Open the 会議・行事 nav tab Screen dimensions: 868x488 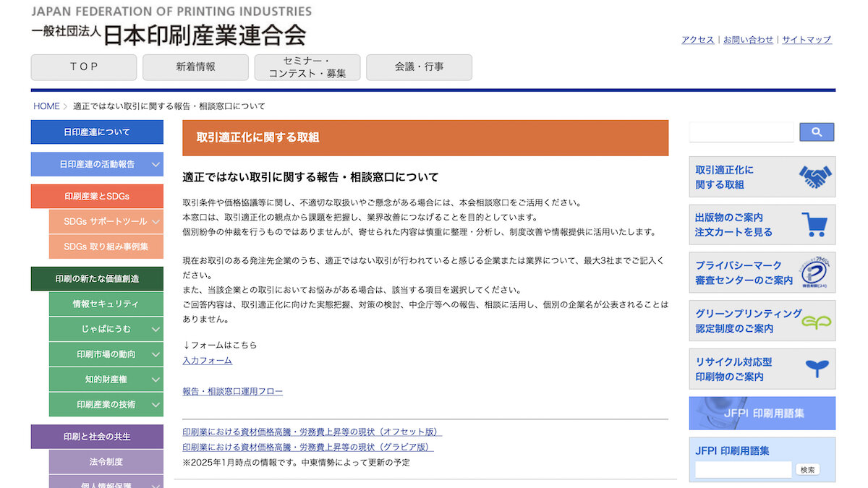click(x=420, y=67)
